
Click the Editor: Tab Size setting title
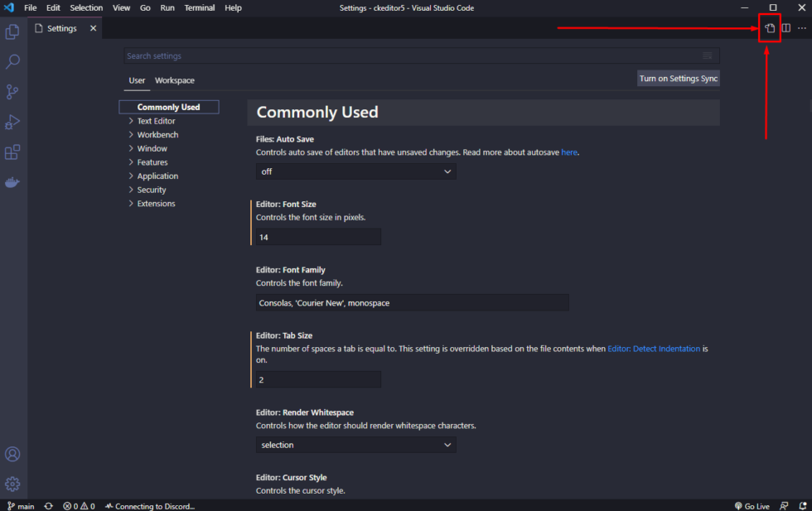[283, 335]
